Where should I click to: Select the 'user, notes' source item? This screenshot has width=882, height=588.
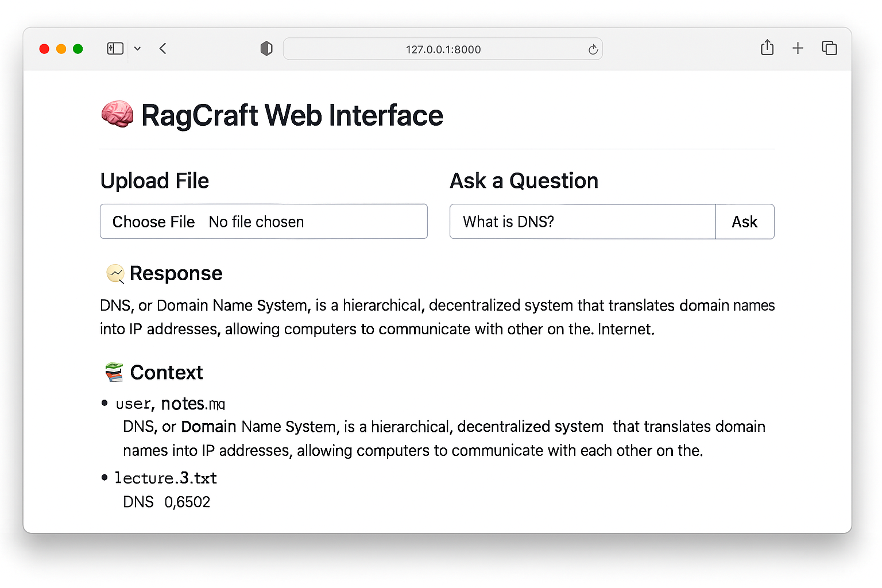170,404
